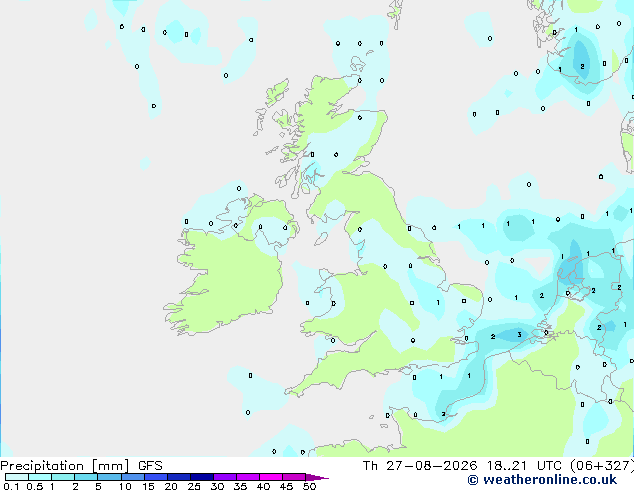Click the '50' legend scale label
Image resolution: width=634 pixels, height=490 pixels.
tap(309, 486)
